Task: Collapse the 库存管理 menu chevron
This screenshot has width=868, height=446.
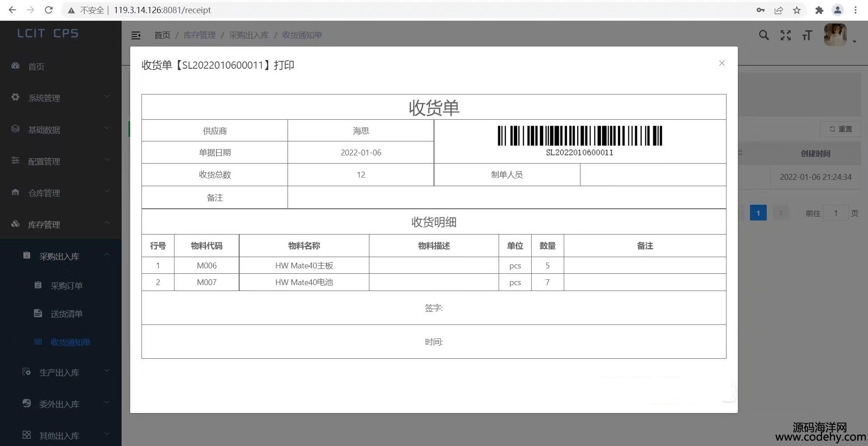Action: (107, 223)
